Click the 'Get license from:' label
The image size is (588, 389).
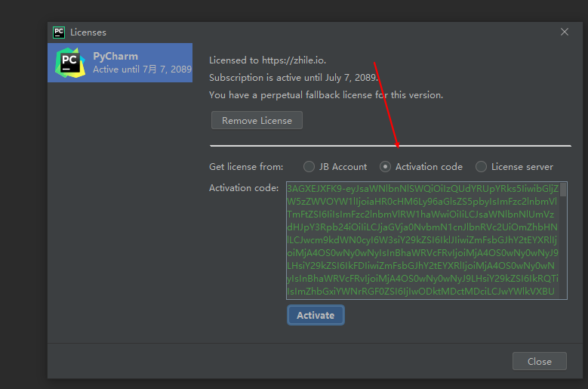coord(246,167)
